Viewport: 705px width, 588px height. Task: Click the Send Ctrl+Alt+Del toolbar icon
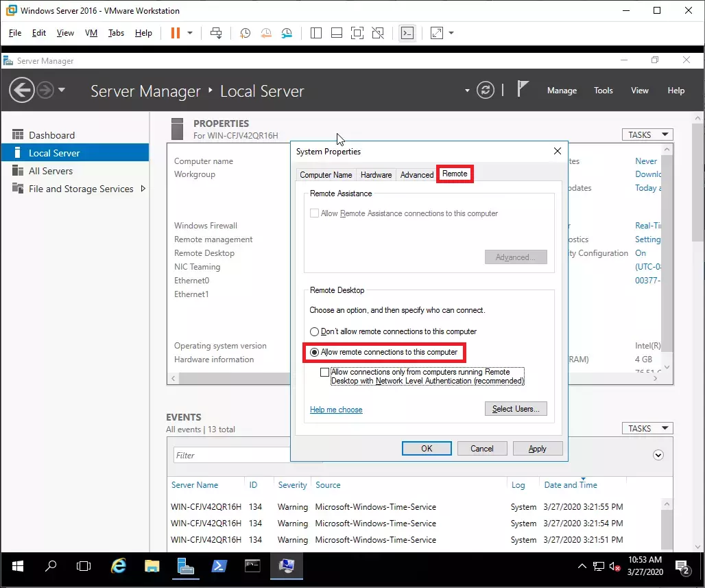216,33
